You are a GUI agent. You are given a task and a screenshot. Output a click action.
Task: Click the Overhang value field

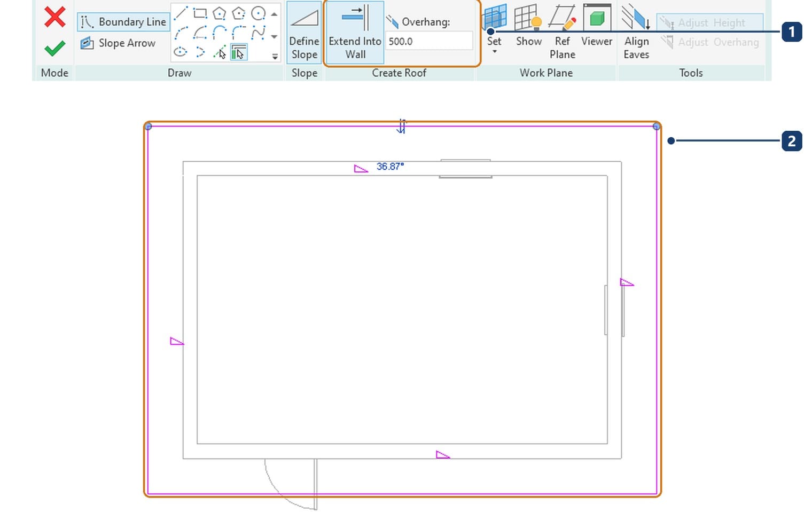pos(429,41)
